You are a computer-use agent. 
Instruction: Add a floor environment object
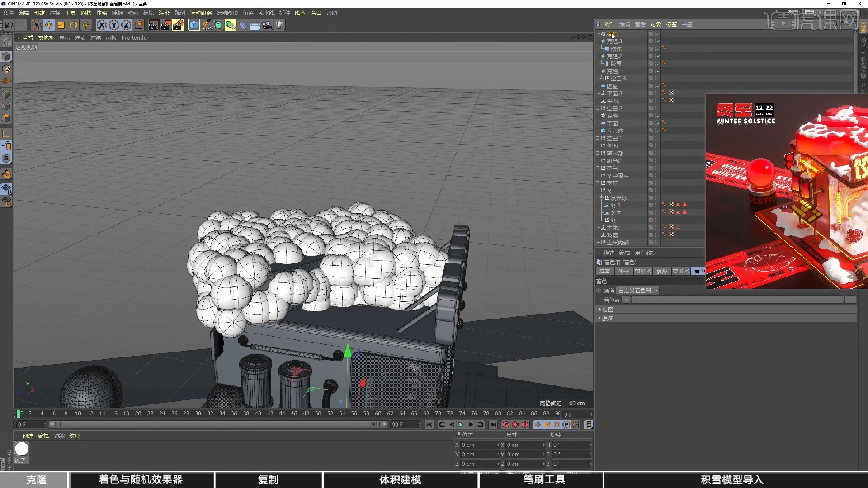tap(255, 25)
